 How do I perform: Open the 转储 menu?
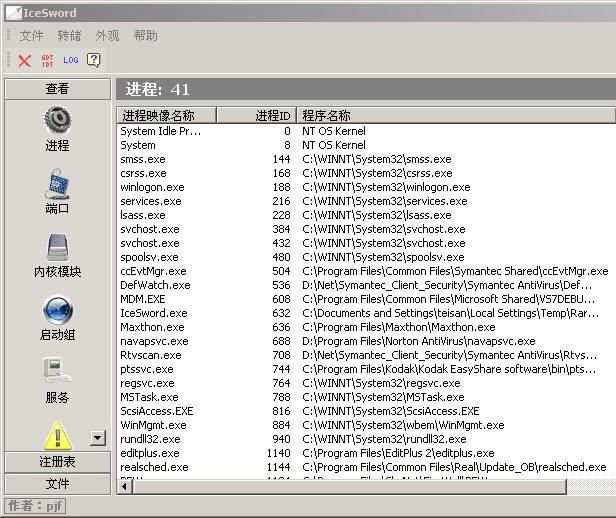click(69, 36)
